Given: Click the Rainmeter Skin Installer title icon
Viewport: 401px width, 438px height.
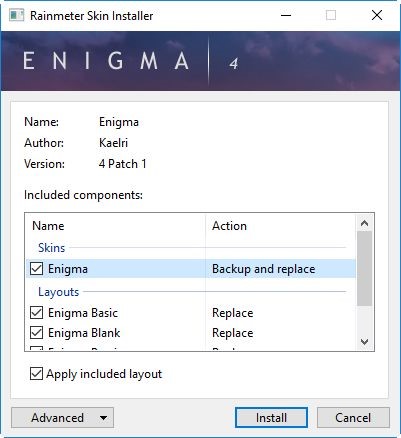Looking at the screenshot, I should click(16, 15).
